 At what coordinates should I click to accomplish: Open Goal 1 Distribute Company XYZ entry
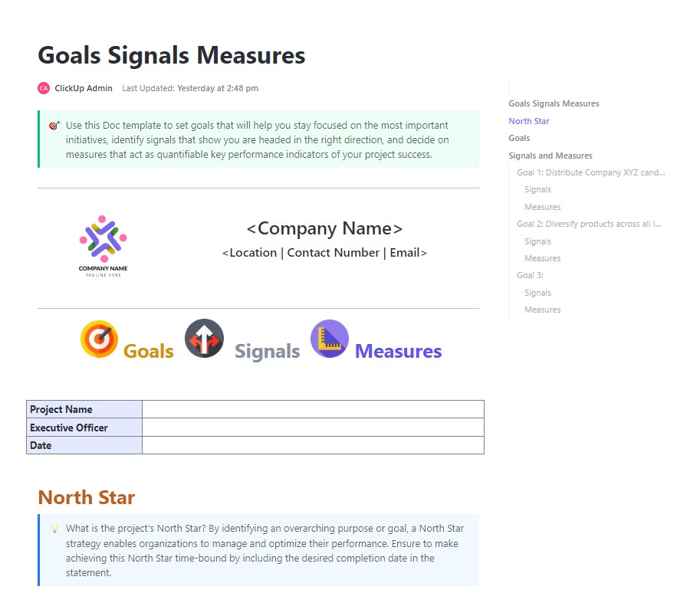pos(590,172)
